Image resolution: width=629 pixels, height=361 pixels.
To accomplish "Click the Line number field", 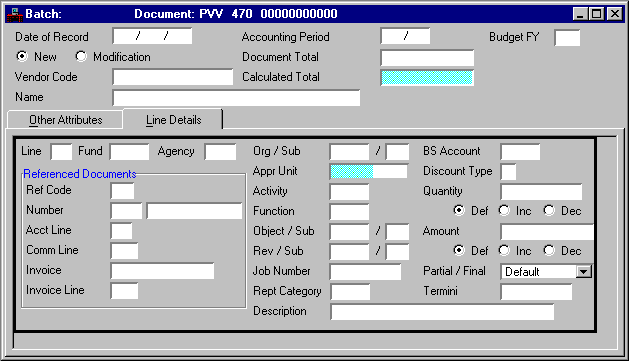I will (x=61, y=152).
